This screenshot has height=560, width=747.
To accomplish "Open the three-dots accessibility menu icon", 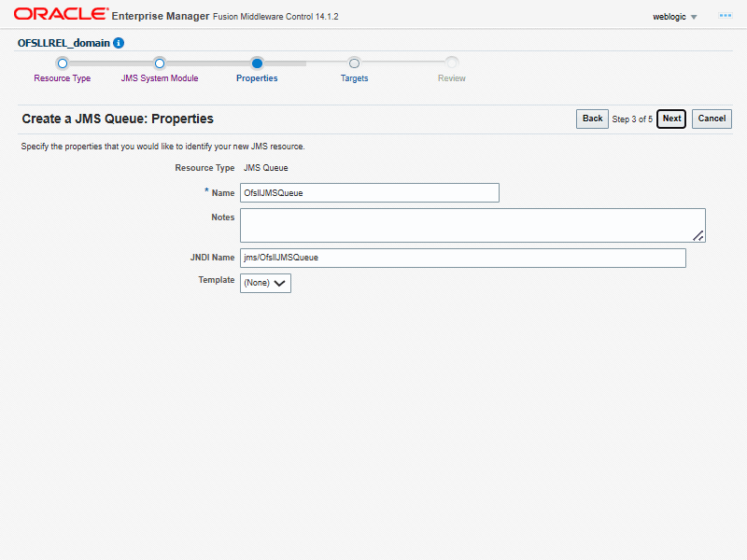I will coord(725,16).
